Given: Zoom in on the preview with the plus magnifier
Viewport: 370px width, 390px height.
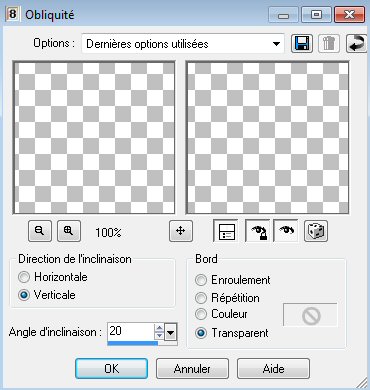Looking at the screenshot, I should (x=69, y=231).
